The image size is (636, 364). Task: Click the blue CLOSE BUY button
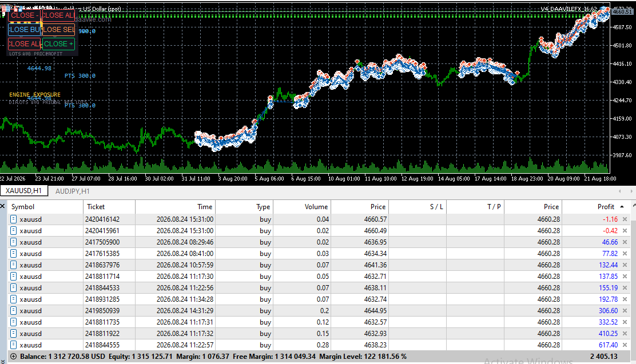25,30
